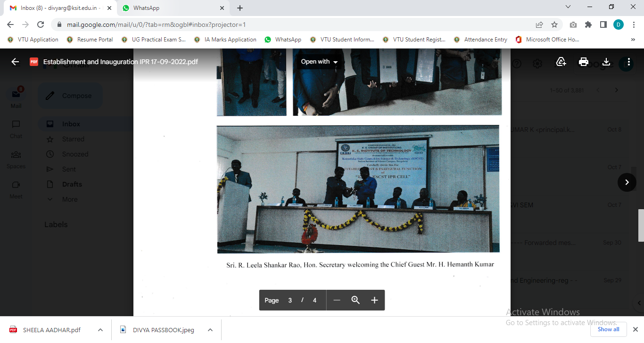644x343 pixels.
Task: Print the PDF document
Action: (x=584, y=62)
